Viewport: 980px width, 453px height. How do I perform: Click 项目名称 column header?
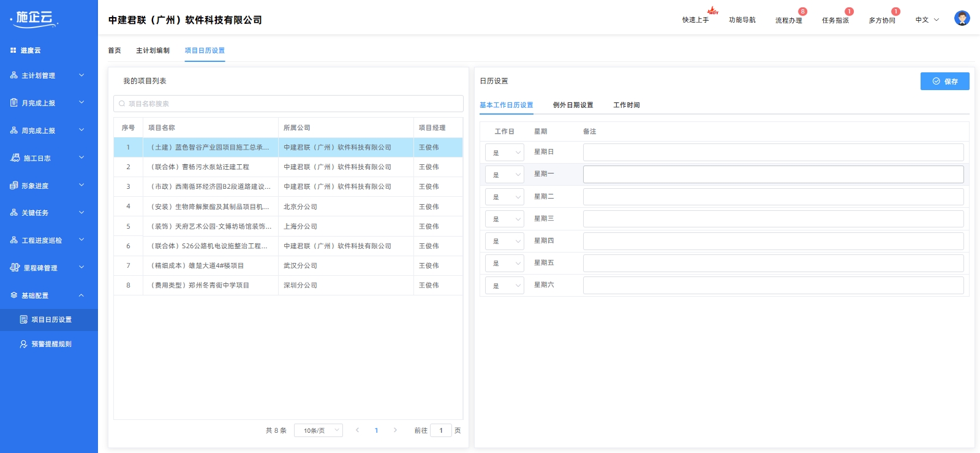[162, 128]
